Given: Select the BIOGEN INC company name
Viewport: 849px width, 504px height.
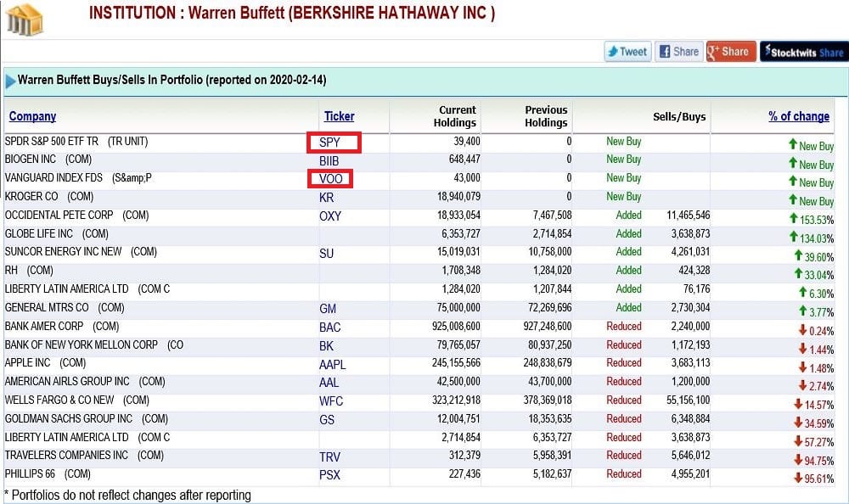Looking at the screenshot, I should [x=31, y=160].
